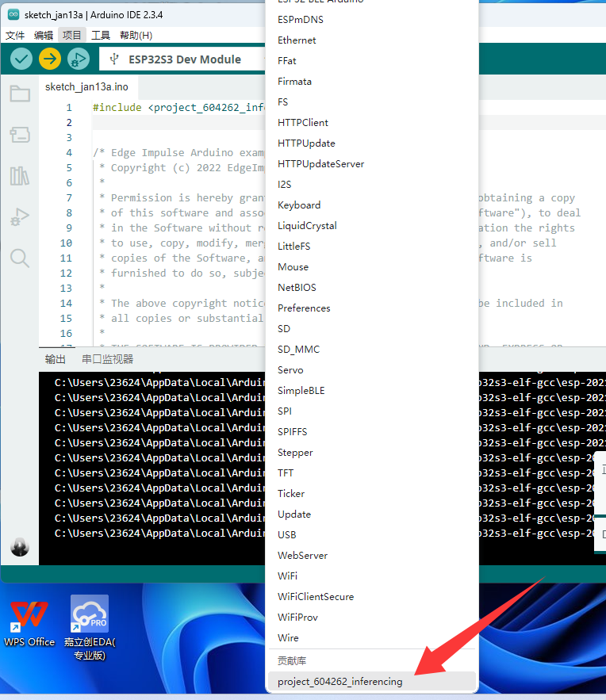The image size is (606, 700).
Task: Pick the HTTPClient library entry
Action: (x=303, y=122)
